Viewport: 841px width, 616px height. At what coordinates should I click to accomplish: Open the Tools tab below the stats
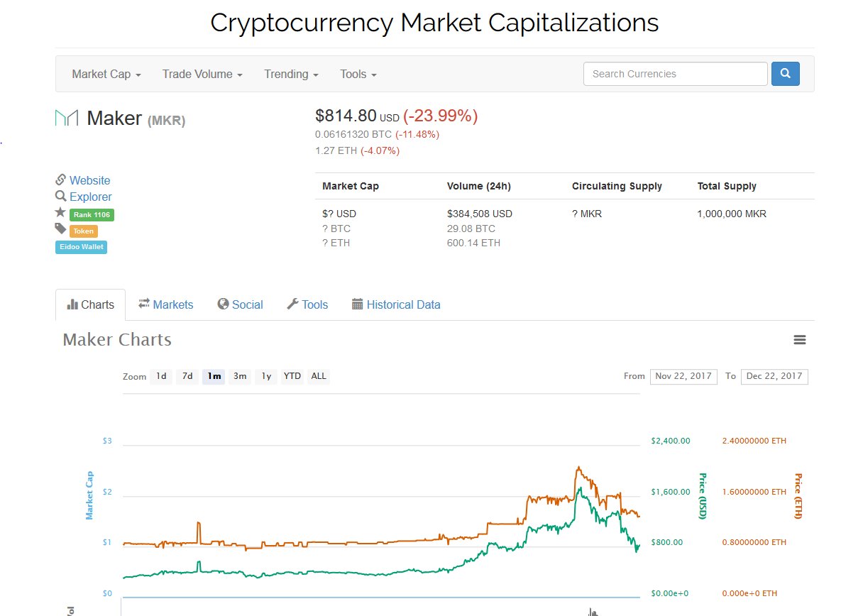pyautogui.click(x=307, y=304)
